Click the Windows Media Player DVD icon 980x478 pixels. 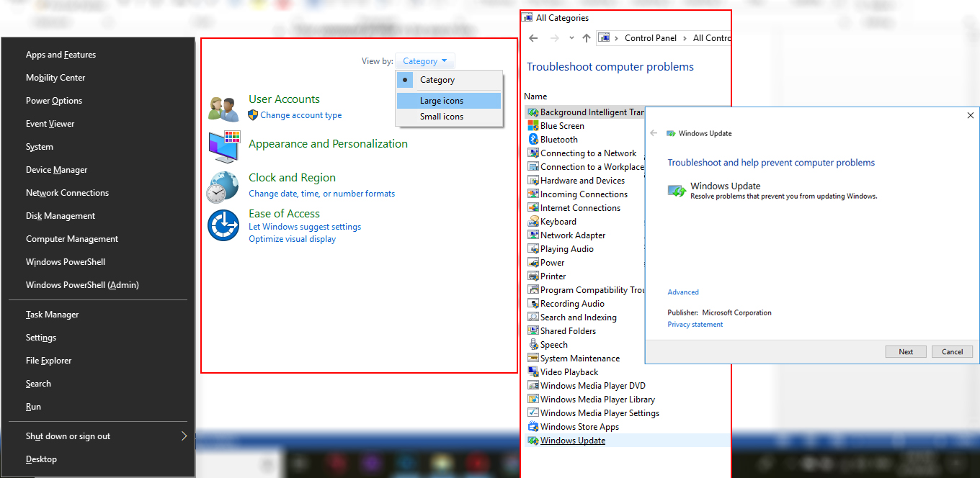click(x=533, y=386)
